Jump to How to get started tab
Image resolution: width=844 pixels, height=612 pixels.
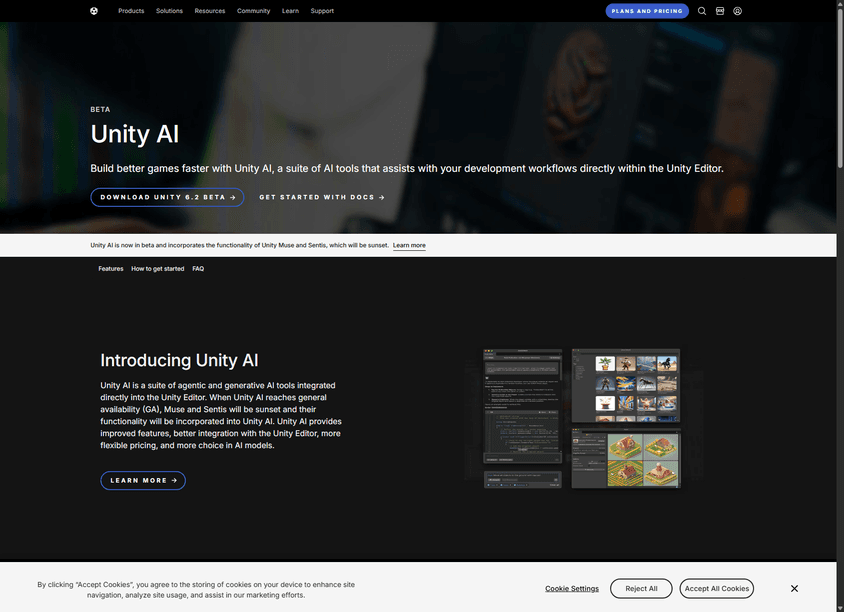point(158,269)
